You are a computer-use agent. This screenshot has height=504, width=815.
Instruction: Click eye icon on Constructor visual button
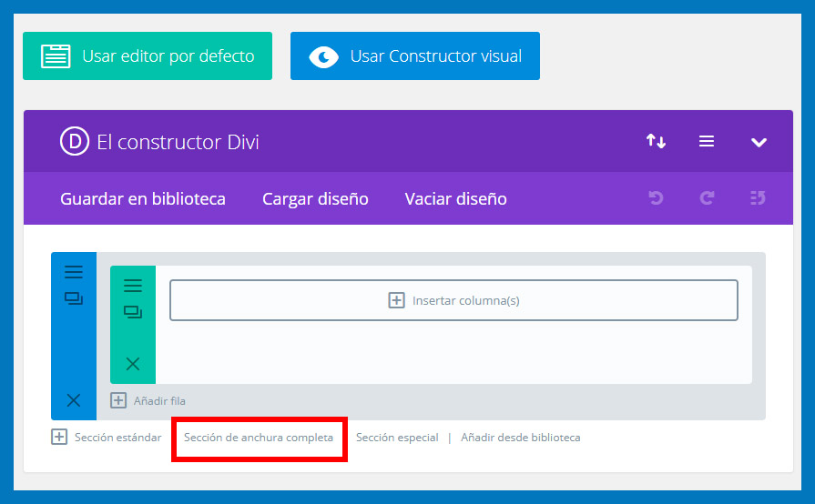tap(324, 56)
